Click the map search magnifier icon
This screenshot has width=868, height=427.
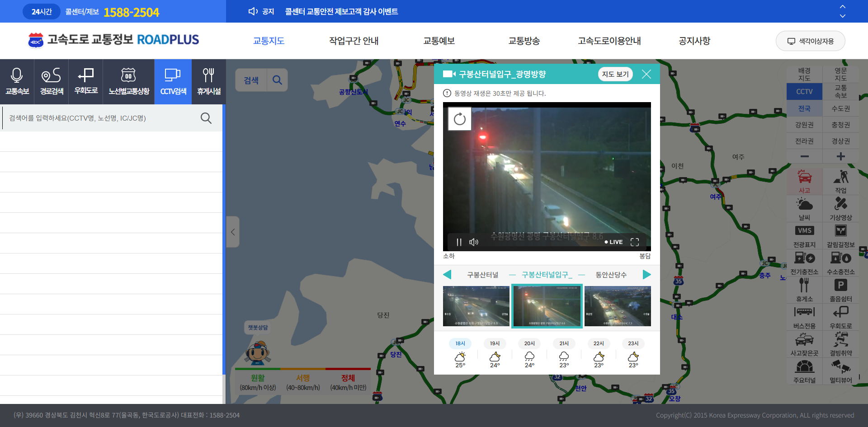(277, 80)
